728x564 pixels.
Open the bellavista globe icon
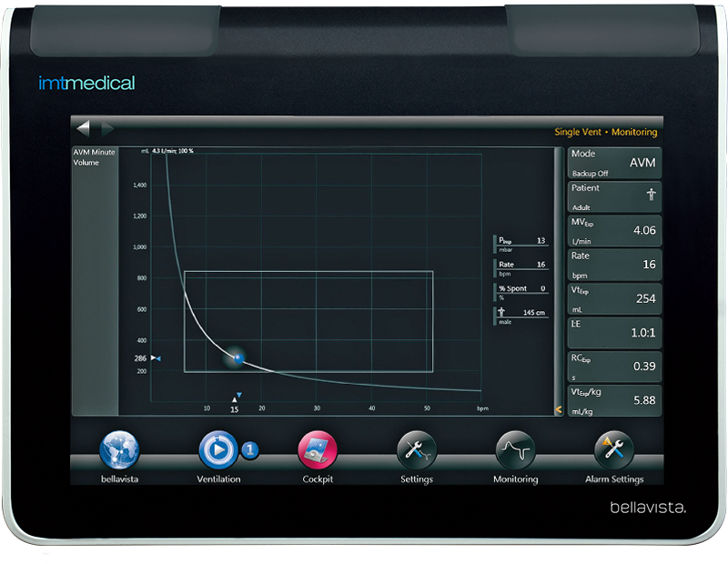119,449
